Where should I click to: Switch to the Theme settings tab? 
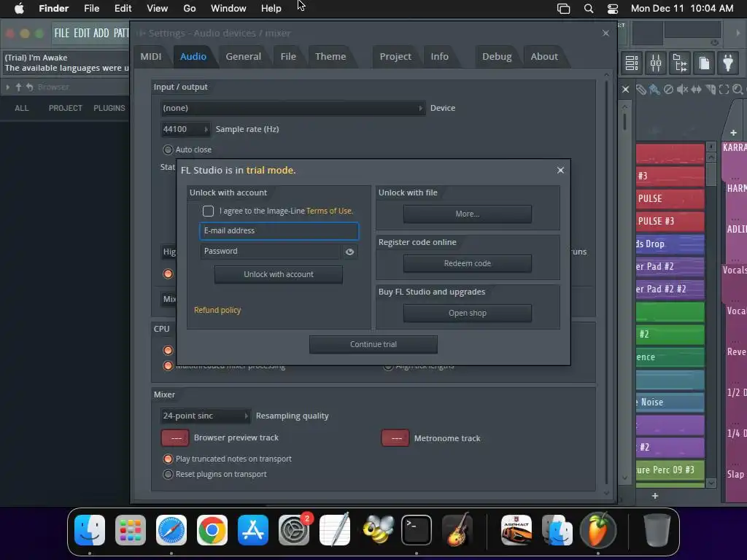(330, 56)
